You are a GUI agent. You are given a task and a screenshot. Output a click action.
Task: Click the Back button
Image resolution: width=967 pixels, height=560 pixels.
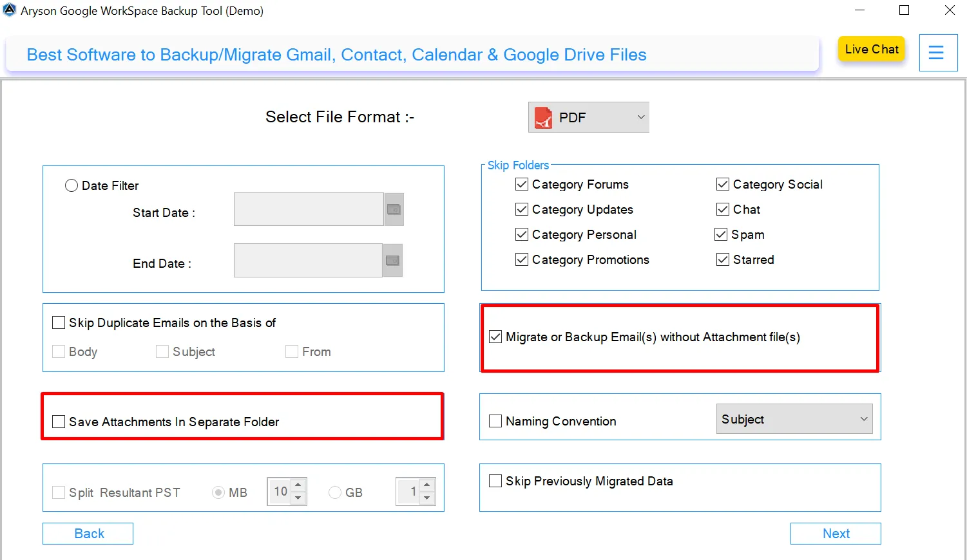(x=88, y=533)
